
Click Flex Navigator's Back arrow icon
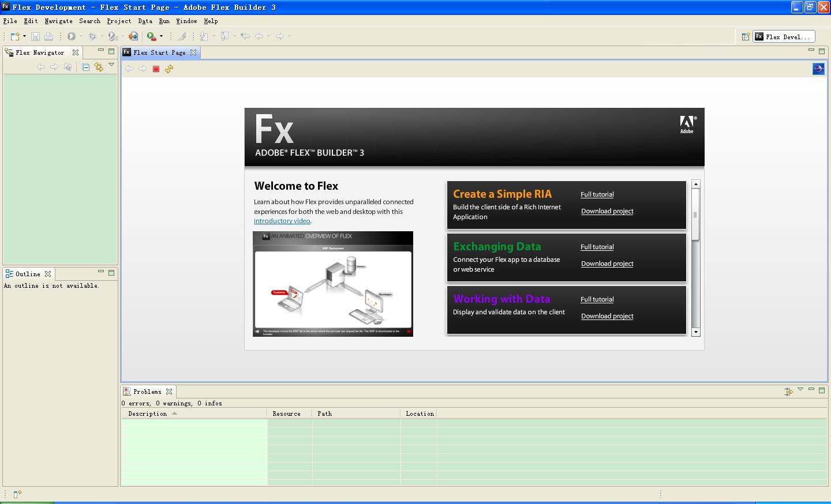pyautogui.click(x=41, y=67)
